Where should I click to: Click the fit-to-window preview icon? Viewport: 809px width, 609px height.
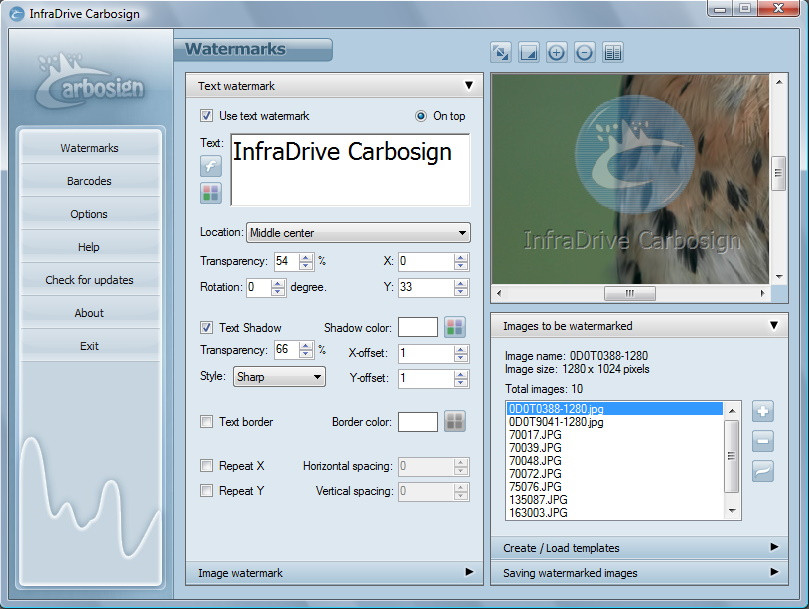501,52
